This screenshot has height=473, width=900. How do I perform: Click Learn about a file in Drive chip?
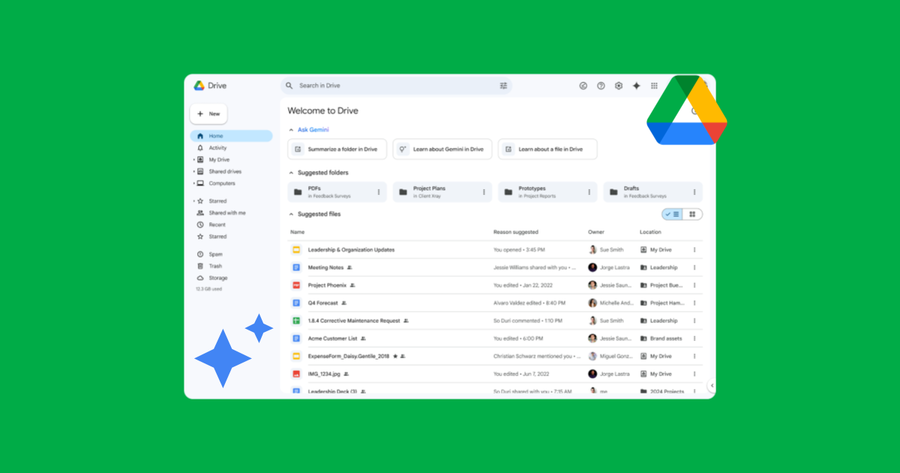point(548,149)
